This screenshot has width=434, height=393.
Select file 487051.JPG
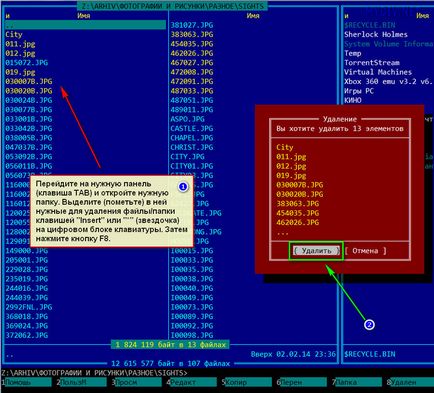pyautogui.click(x=192, y=100)
